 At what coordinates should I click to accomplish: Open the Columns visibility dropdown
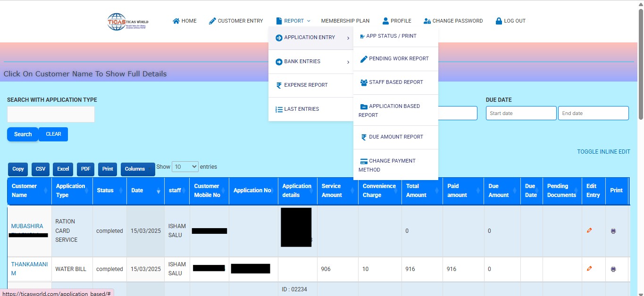[137, 169]
